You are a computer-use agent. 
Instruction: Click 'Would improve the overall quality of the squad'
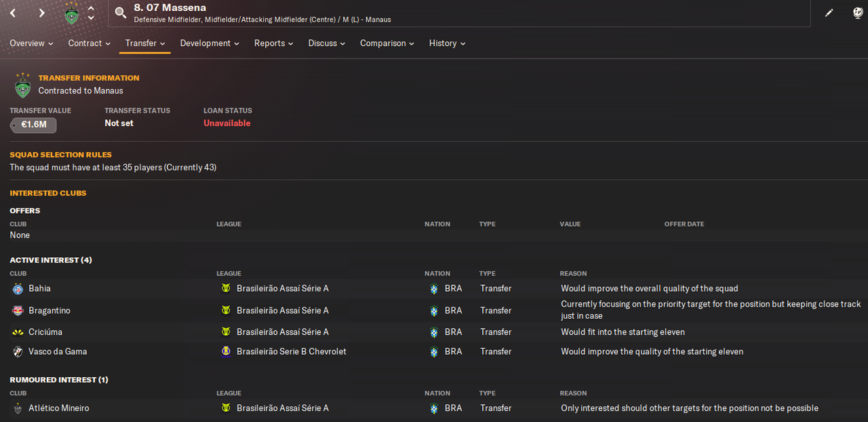(650, 288)
